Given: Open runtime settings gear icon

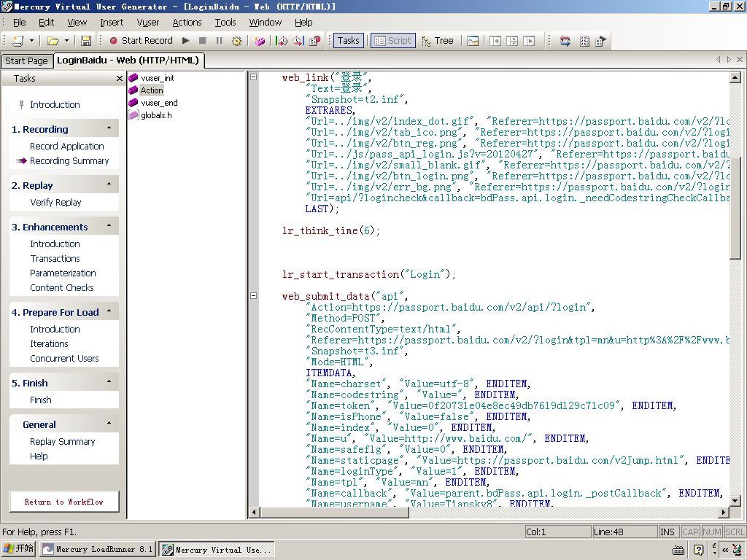Looking at the screenshot, I should (x=236, y=41).
